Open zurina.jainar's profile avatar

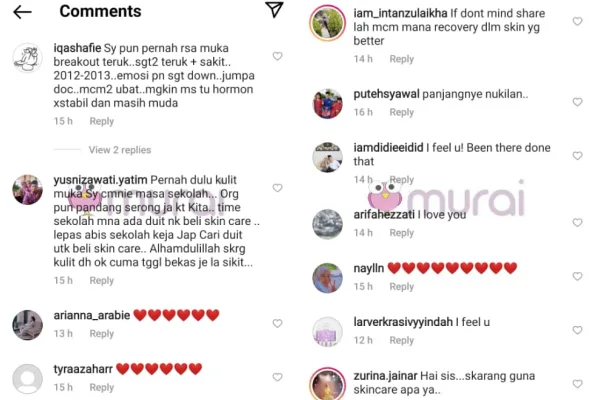[328, 384]
